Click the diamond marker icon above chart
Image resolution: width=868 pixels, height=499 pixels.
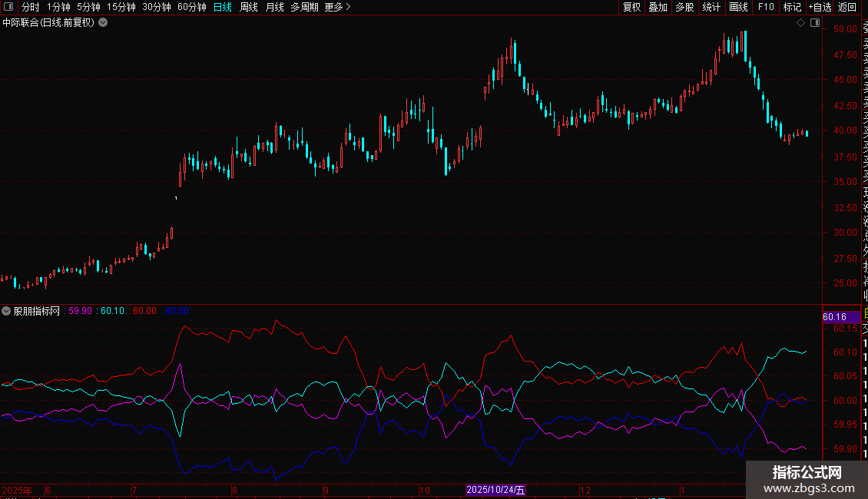(x=800, y=23)
